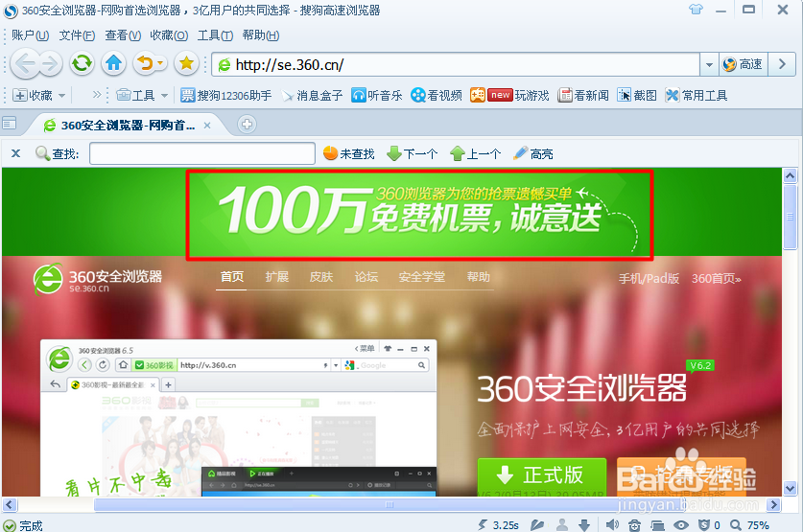Open the 工具(T) menu
This screenshot has height=532, width=803.
pyautogui.click(x=215, y=35)
